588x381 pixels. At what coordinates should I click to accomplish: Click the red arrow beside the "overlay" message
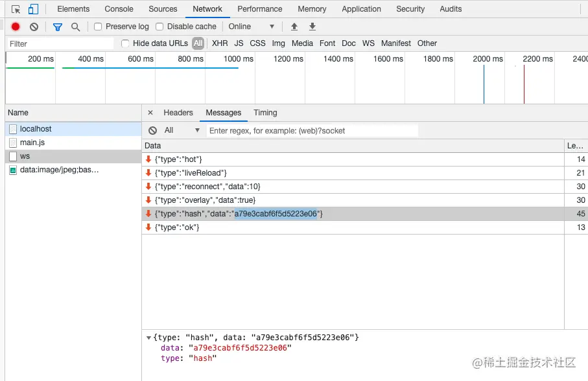pyautogui.click(x=148, y=200)
